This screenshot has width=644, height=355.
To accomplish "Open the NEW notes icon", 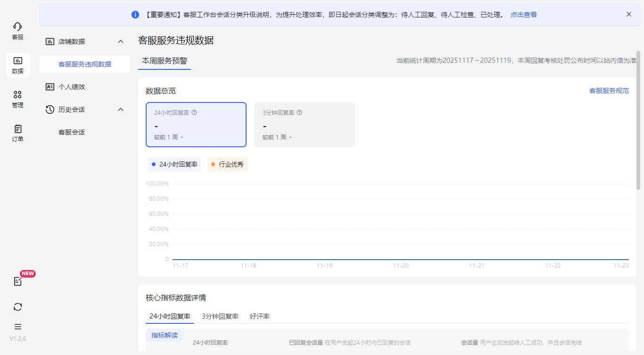I will point(17,281).
